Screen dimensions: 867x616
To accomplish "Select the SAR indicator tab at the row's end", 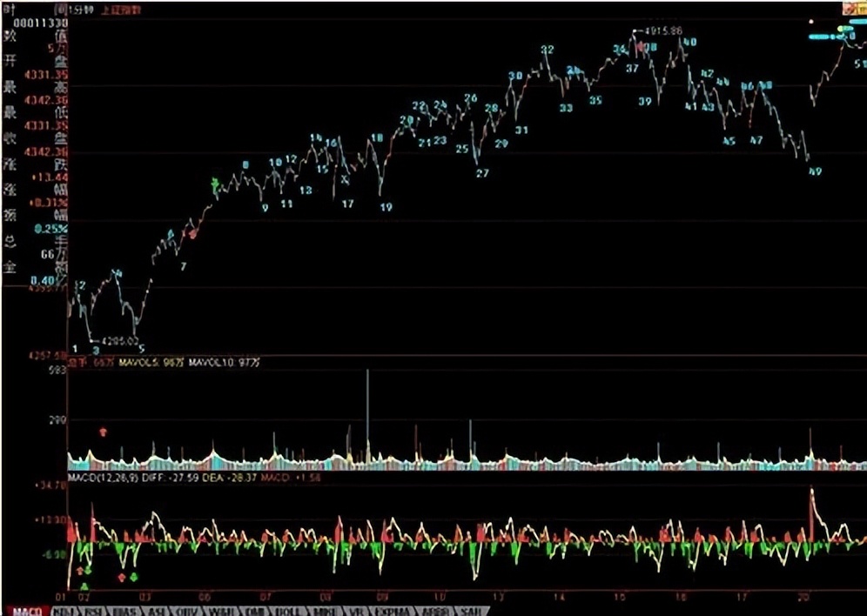I will coord(471,612).
